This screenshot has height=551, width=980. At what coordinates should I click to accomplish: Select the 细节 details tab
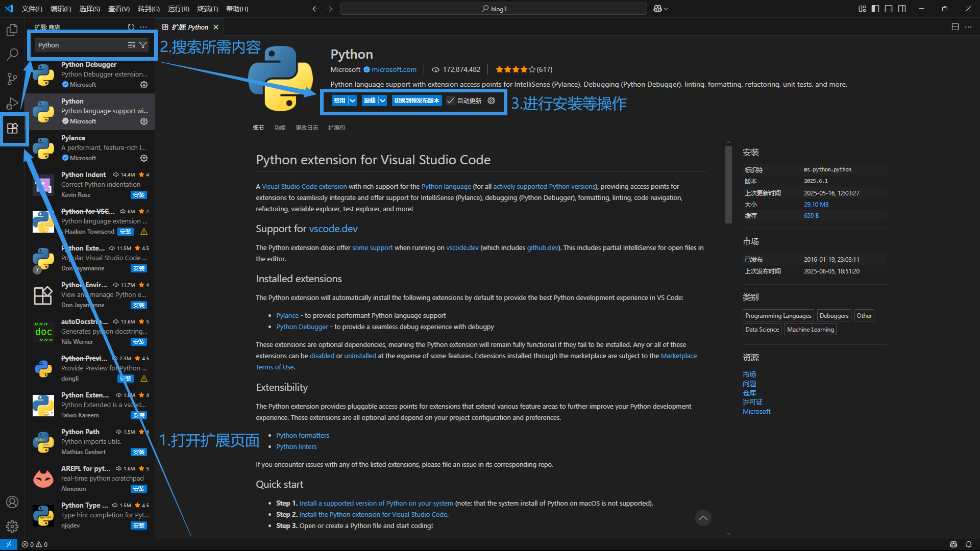coord(258,128)
